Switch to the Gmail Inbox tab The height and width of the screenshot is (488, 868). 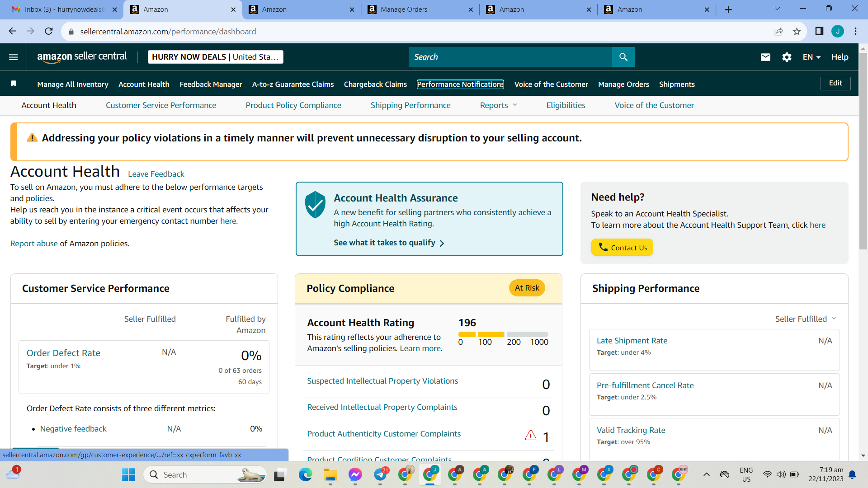click(x=63, y=9)
